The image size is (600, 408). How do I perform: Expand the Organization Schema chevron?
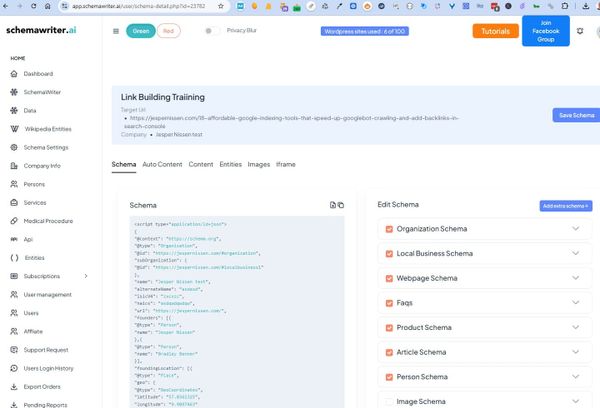(576, 228)
